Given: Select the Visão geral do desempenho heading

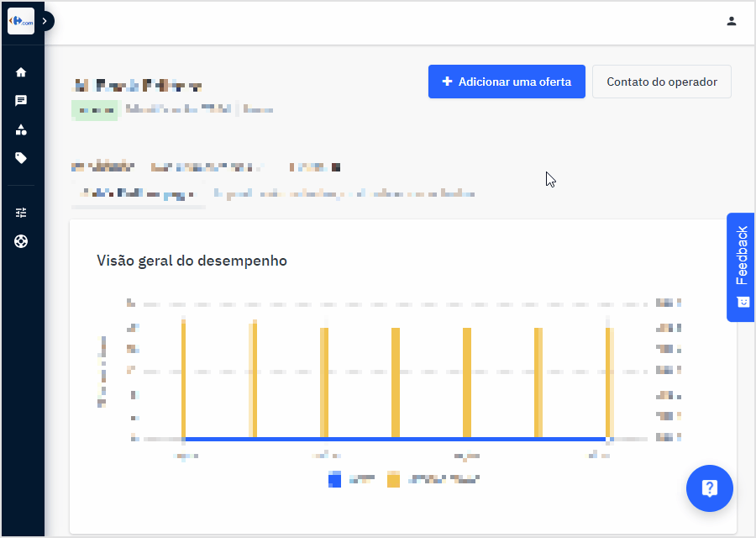Looking at the screenshot, I should [x=192, y=261].
